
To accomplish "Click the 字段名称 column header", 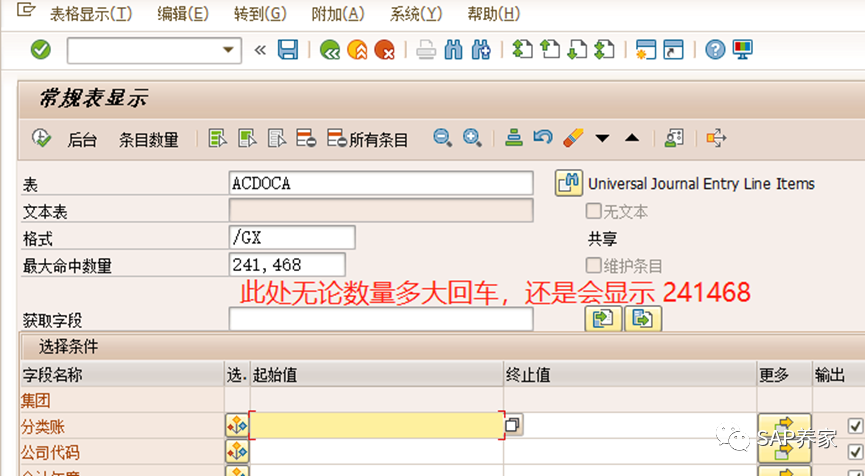I will 122,375.
